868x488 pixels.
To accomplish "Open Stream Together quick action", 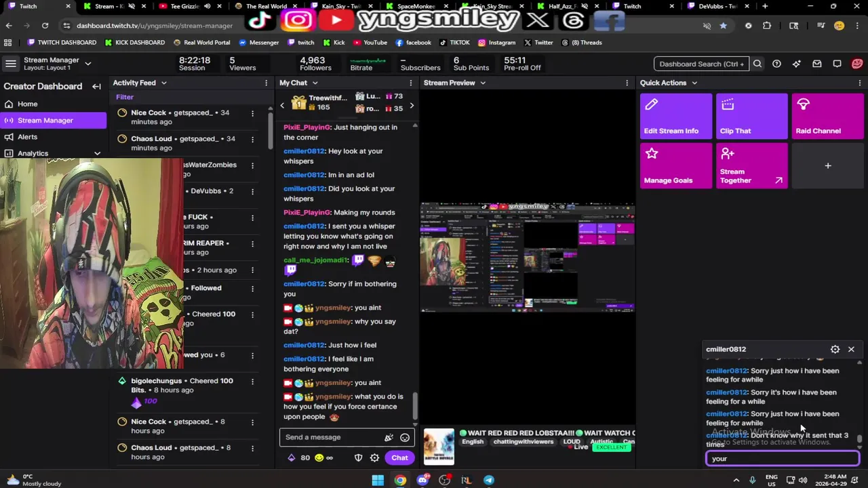I will click(x=752, y=166).
